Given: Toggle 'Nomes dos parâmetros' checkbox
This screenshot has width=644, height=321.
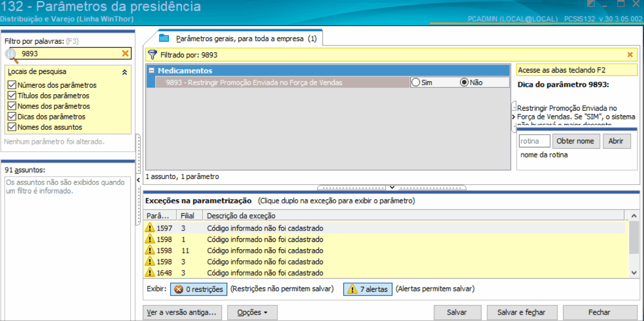Looking at the screenshot, I should tap(12, 106).
